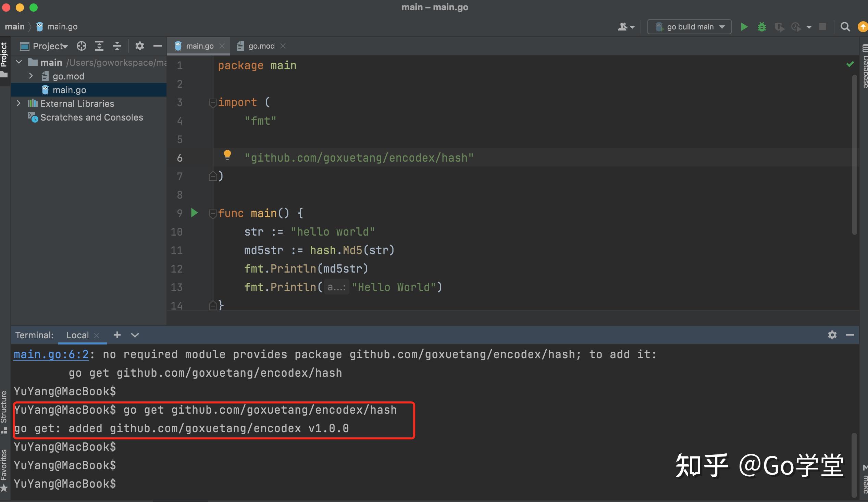Open Search Everywhere magnifier icon
The image size is (868, 502).
[845, 26]
